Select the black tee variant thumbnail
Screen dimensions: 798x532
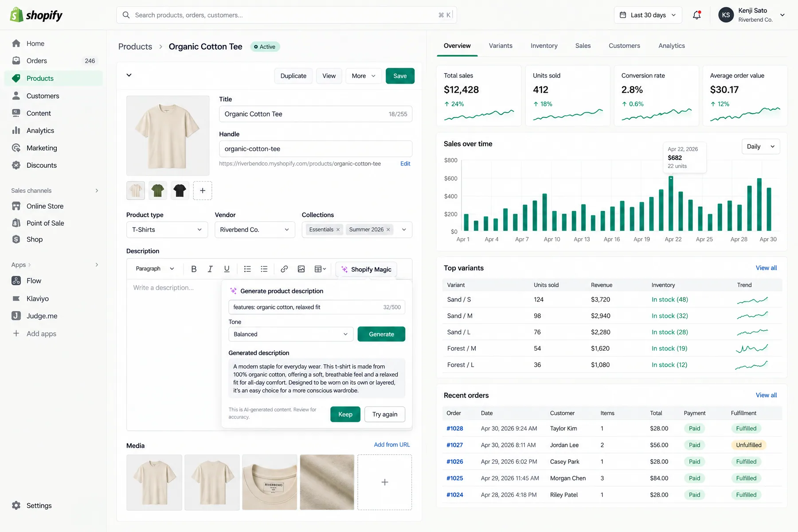click(x=180, y=191)
